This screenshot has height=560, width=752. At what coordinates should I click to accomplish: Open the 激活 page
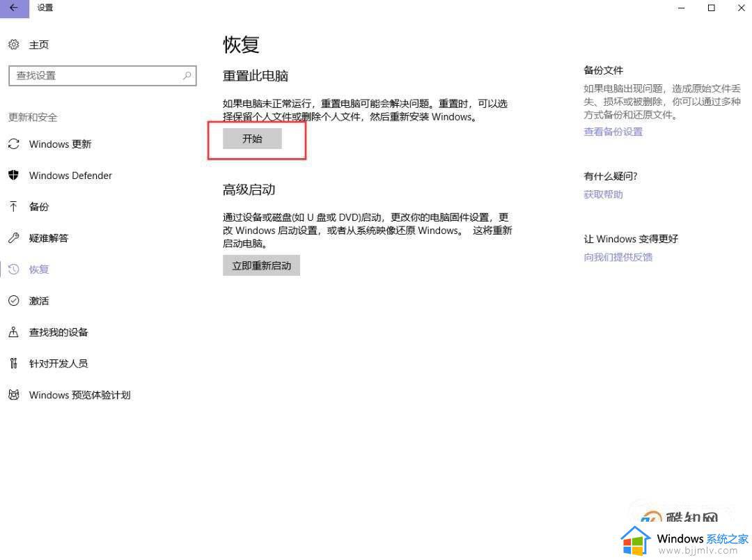pyautogui.click(x=39, y=301)
